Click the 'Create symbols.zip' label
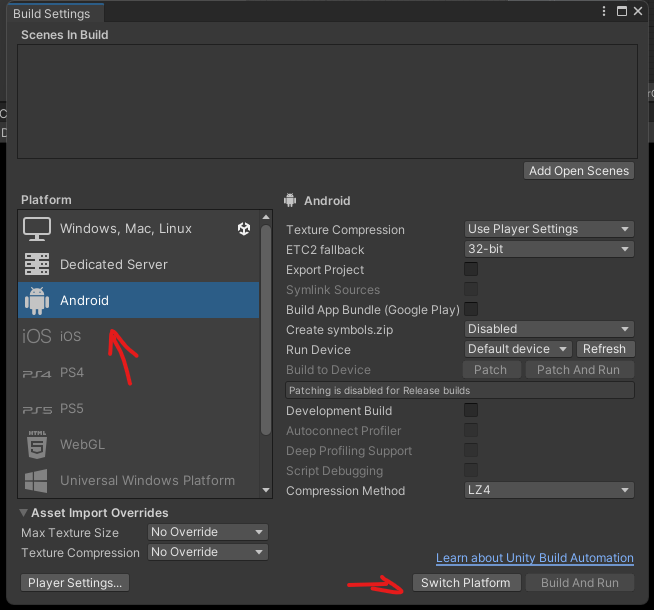Screen dimensions: 654x610 click(x=340, y=330)
